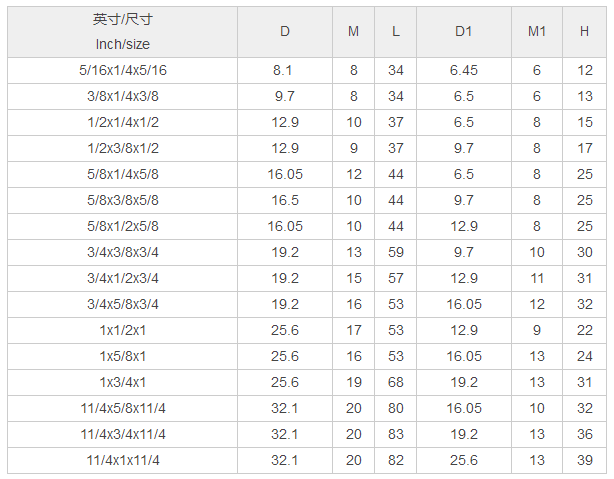
Task: Click the 6.45 value in D1 column
Action: click(x=463, y=71)
